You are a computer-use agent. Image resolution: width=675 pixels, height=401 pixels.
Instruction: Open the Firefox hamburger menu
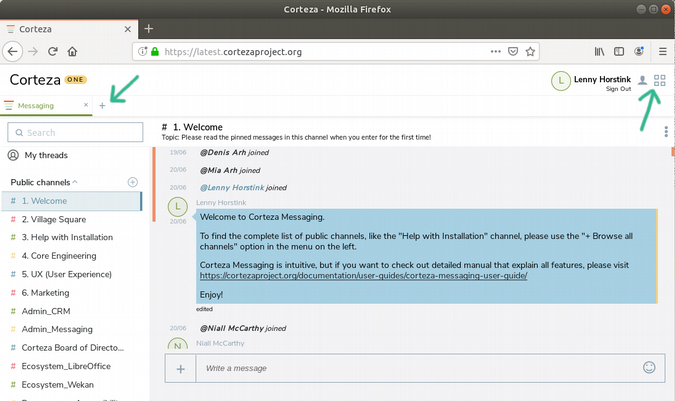pyautogui.click(x=662, y=51)
